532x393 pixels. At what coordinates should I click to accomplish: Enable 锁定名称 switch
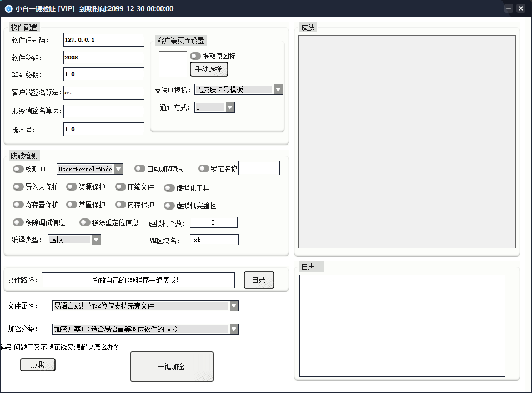pyautogui.click(x=204, y=168)
